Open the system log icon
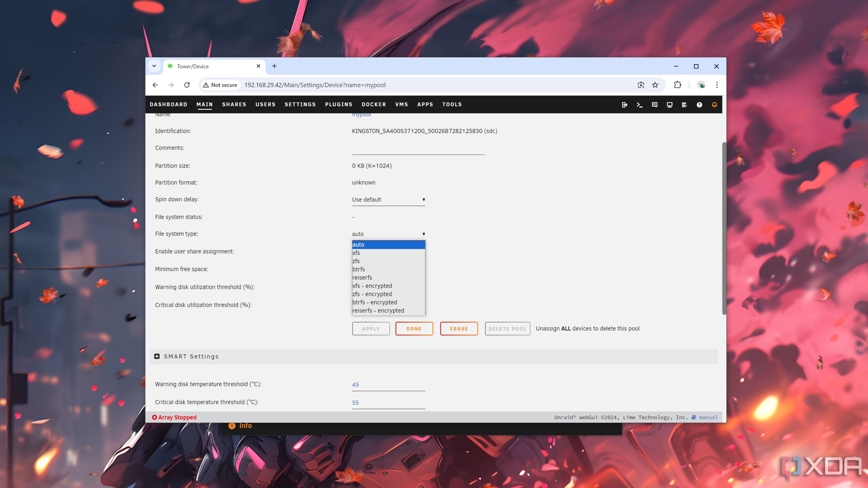 pyautogui.click(x=684, y=105)
